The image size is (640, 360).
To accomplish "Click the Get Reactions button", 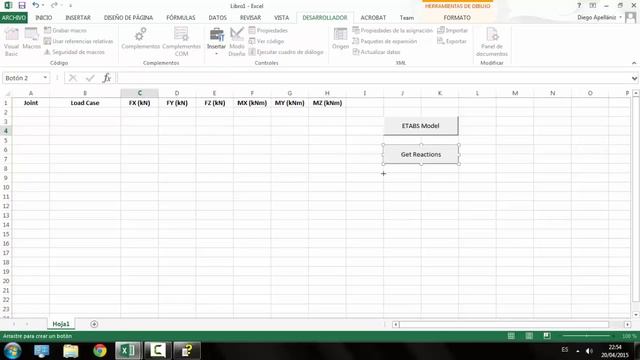I will tap(421, 154).
